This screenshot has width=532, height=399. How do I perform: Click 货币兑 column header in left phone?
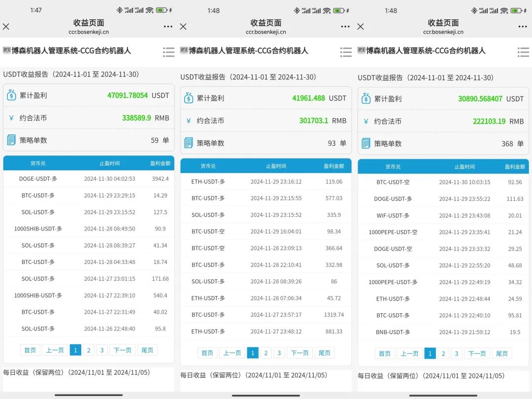(x=38, y=163)
